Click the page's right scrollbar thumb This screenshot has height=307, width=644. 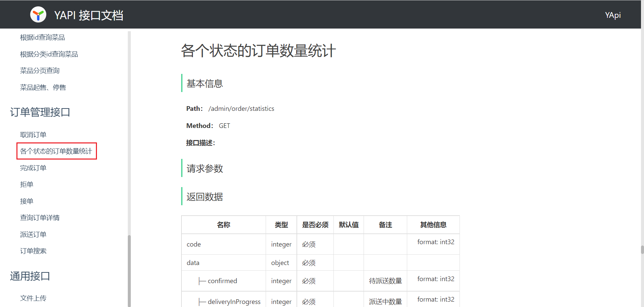pos(642,250)
